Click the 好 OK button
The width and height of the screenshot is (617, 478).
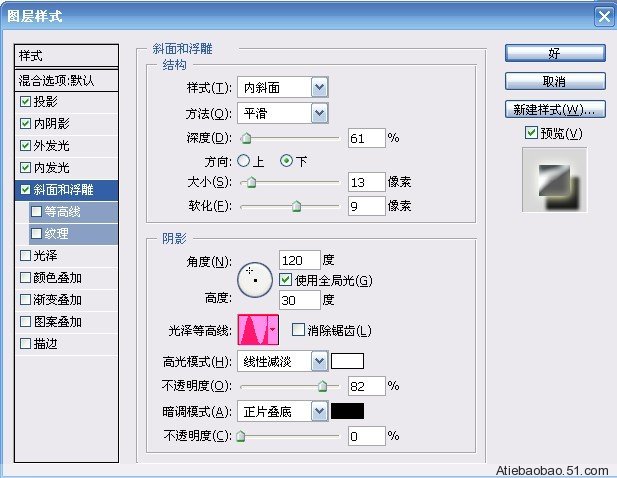click(554, 52)
